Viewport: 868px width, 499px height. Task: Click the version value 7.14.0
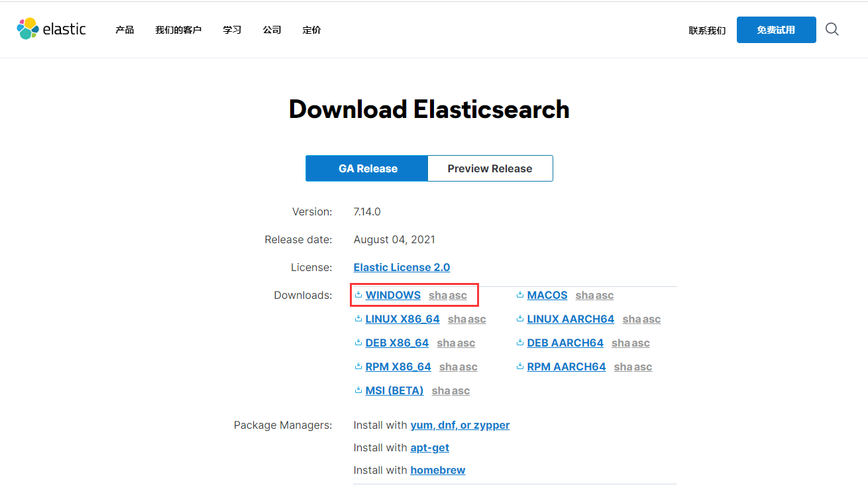(367, 212)
